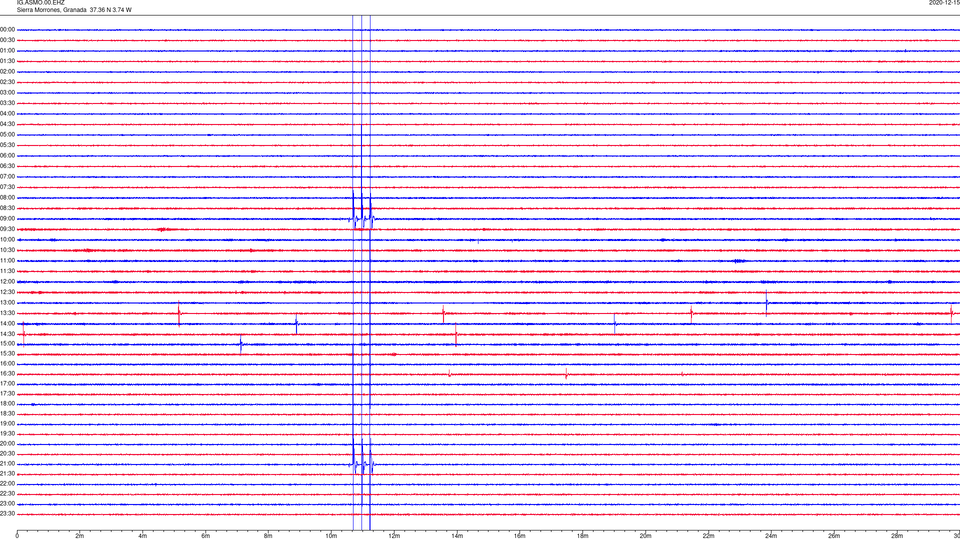The height and width of the screenshot is (540, 960).
Task: Select the 02:00 trace time label
Action: click(x=7, y=72)
